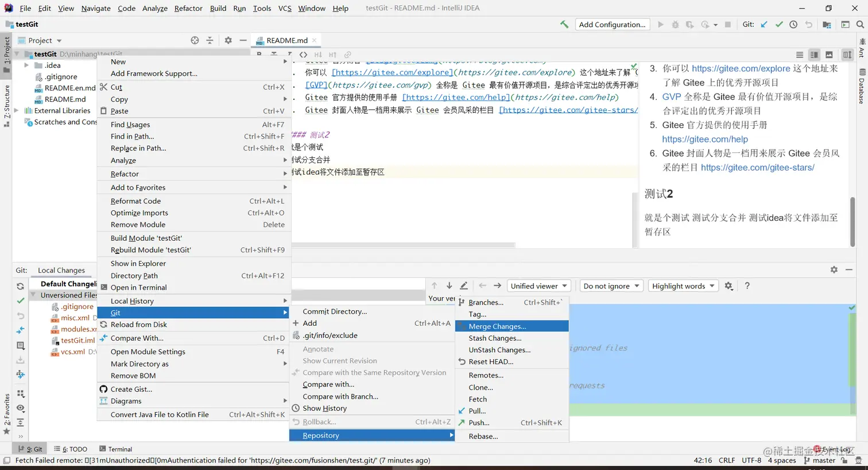868x470 pixels.
Task: Select Pull... in the Git Repository menu
Action: (x=511, y=411)
